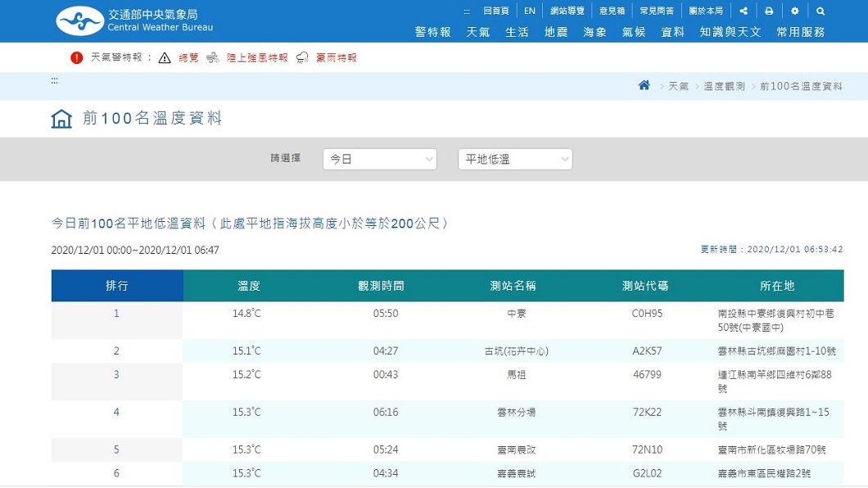Image resolution: width=868 pixels, height=488 pixels.
Task: Click station code 72K22
Action: [647, 413]
